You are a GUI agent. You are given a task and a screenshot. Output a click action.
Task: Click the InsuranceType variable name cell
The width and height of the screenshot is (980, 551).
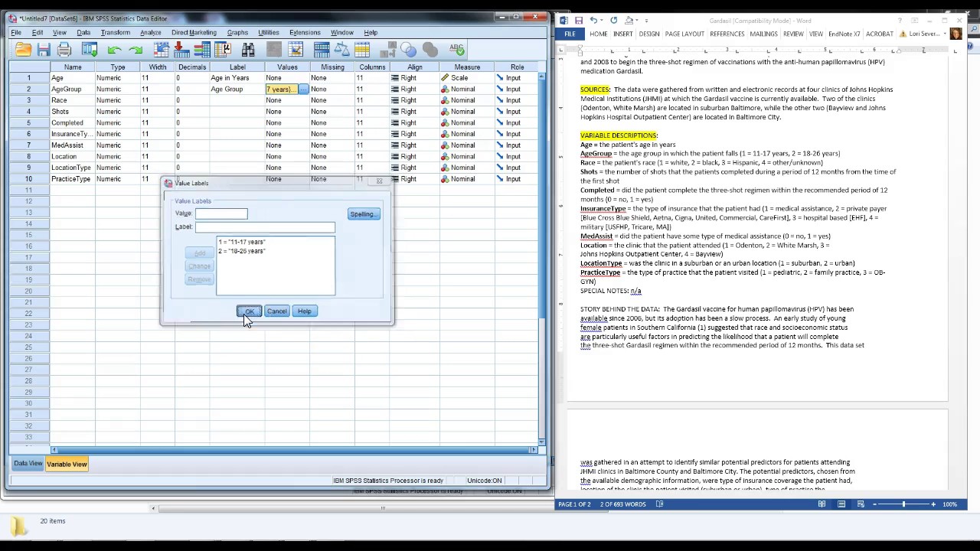pyautogui.click(x=73, y=134)
